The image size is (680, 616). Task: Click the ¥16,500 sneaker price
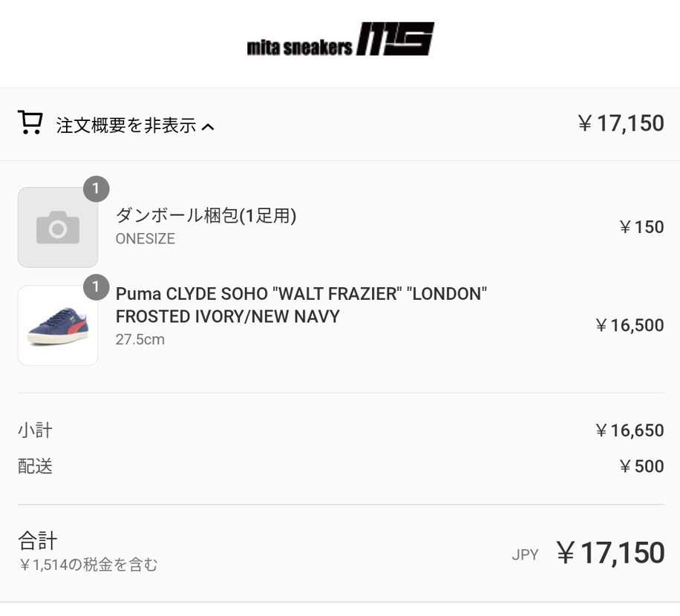click(x=630, y=325)
